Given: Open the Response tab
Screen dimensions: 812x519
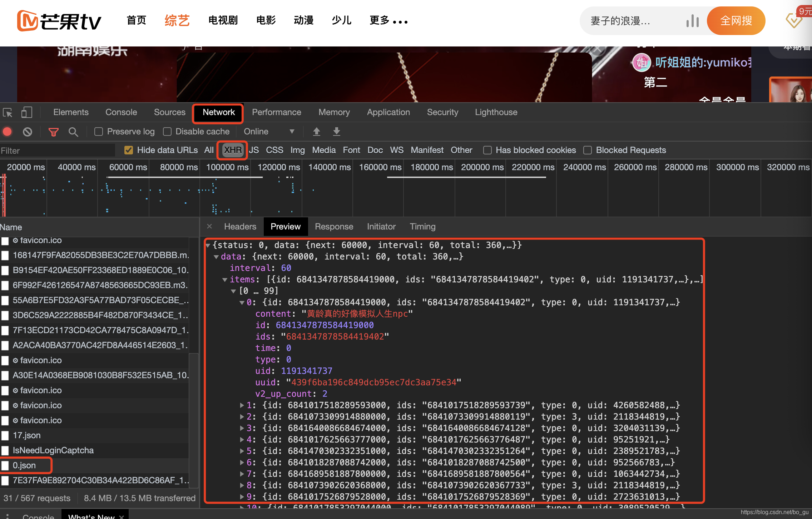Looking at the screenshot, I should [334, 227].
